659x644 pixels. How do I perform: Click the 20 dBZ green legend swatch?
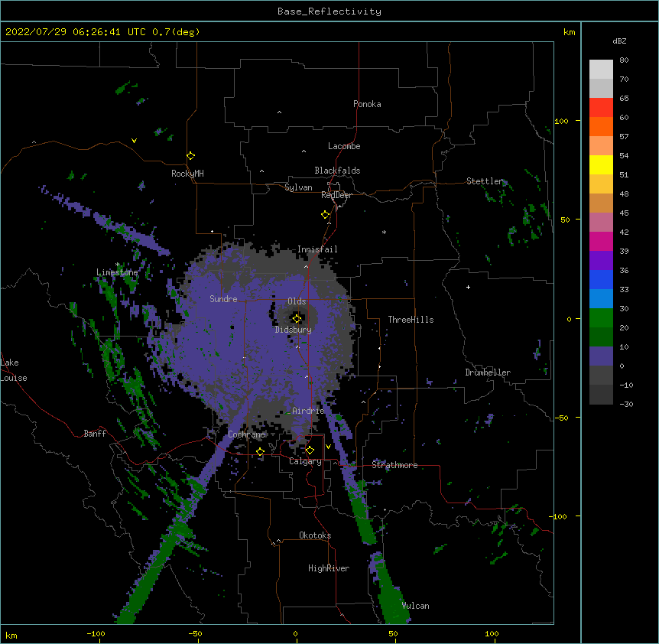pos(601,337)
